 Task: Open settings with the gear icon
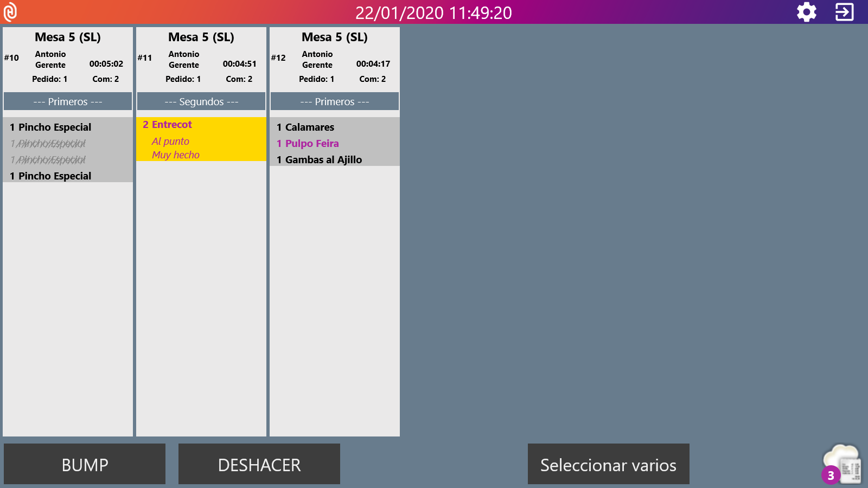tap(806, 12)
